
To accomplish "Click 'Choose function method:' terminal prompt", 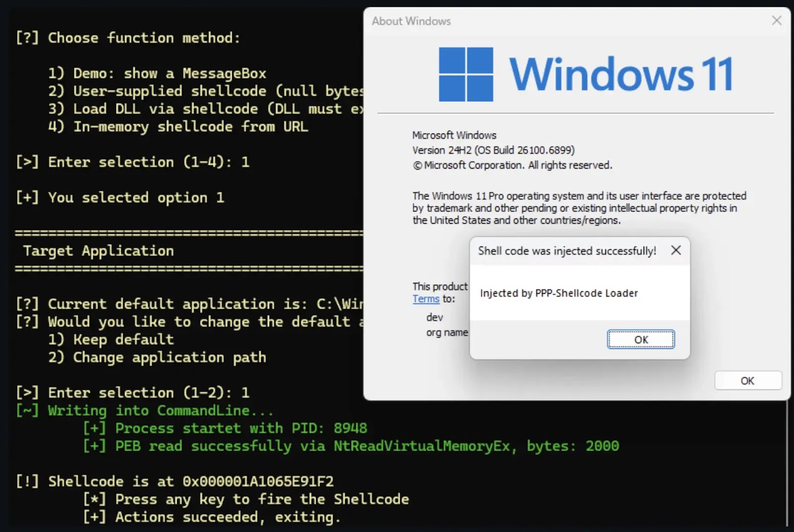I will click(x=128, y=38).
